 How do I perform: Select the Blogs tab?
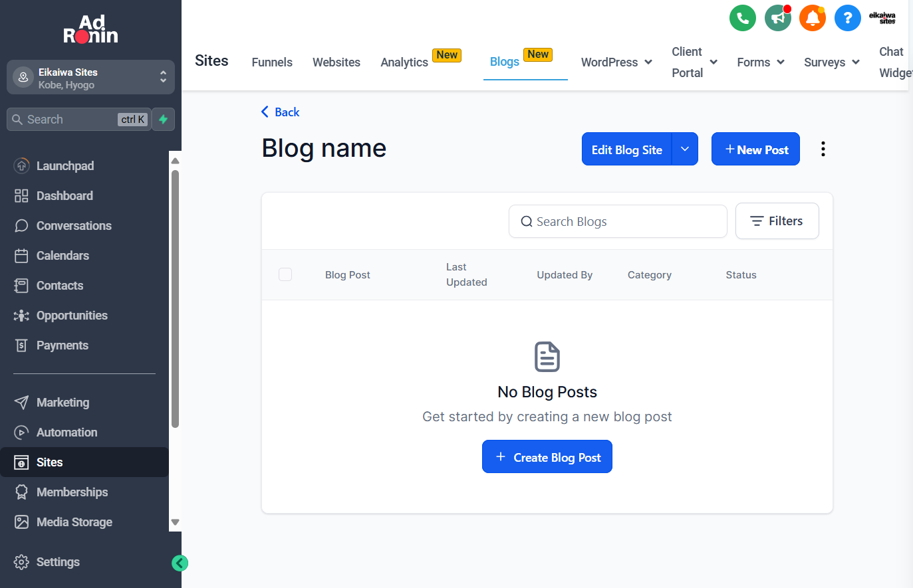[505, 62]
